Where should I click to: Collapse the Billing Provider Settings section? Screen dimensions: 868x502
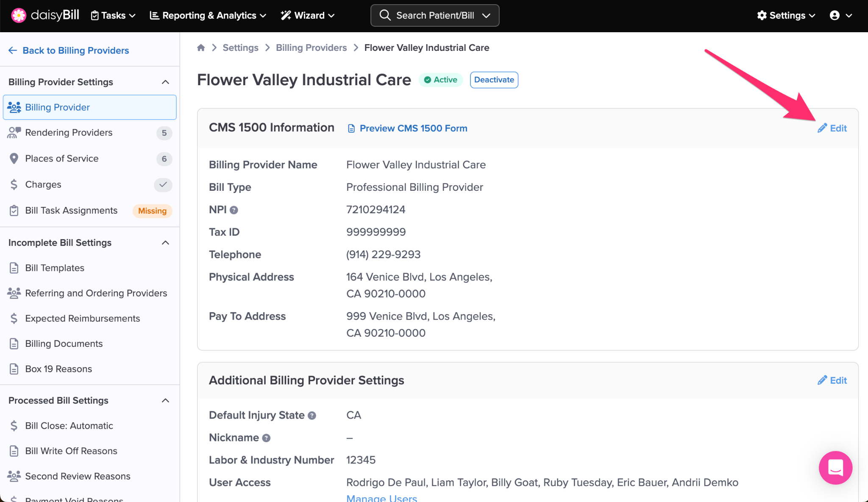tap(165, 82)
